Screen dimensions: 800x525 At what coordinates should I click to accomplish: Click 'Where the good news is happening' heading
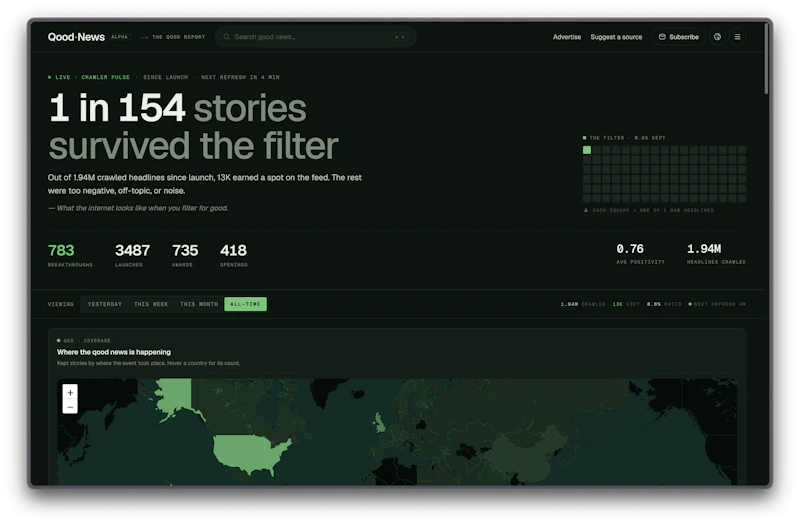pos(114,352)
